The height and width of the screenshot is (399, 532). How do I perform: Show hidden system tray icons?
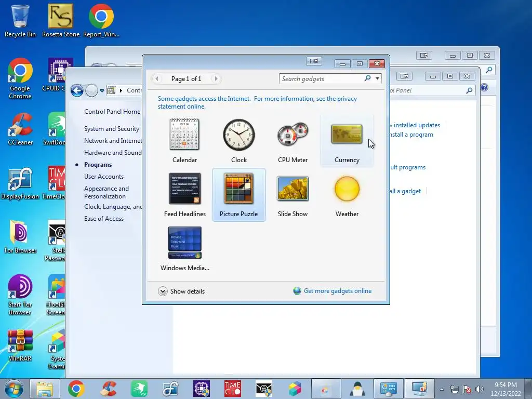(x=442, y=389)
